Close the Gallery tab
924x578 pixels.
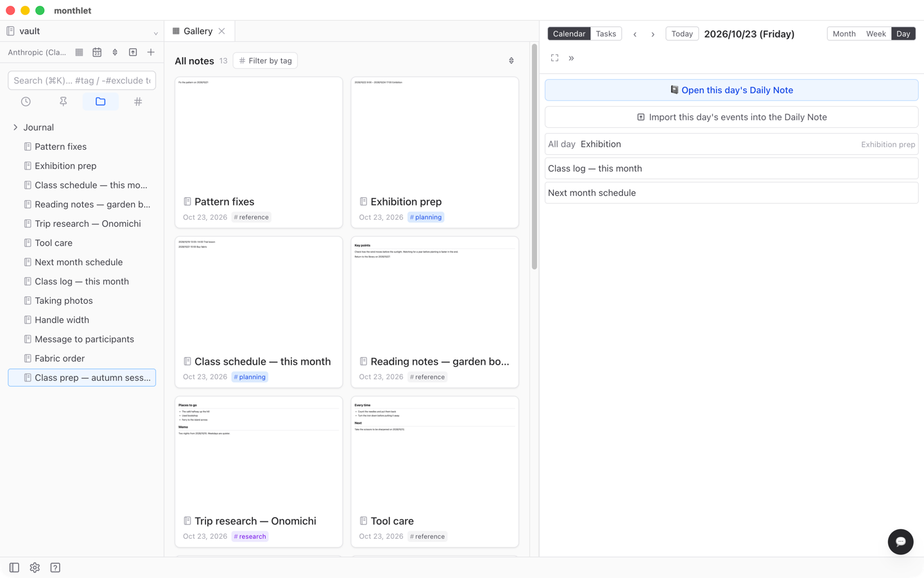point(222,31)
